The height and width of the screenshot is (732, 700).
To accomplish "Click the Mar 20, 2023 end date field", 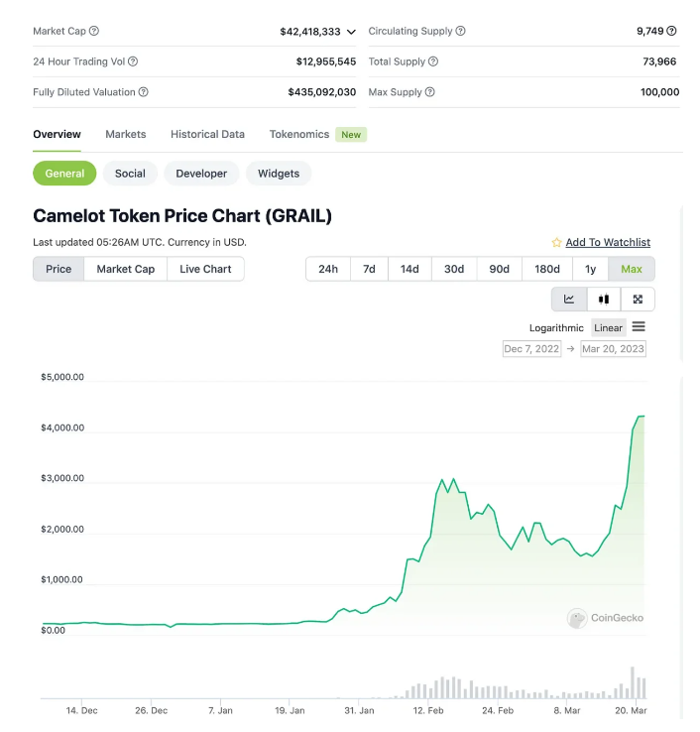I will pyautogui.click(x=613, y=349).
